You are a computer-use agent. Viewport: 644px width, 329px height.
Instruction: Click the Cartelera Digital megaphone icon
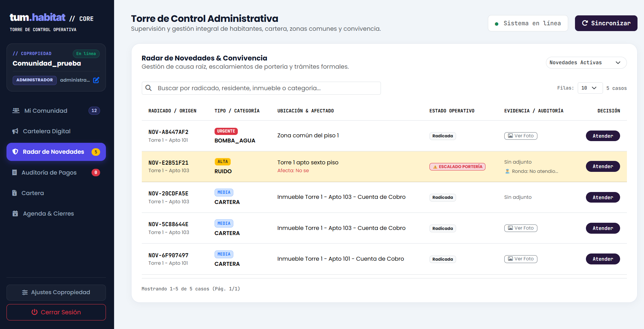pyautogui.click(x=15, y=131)
